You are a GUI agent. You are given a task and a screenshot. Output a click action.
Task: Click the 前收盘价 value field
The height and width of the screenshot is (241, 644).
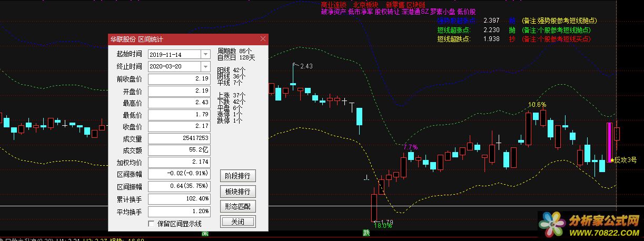pyautogui.click(x=179, y=79)
